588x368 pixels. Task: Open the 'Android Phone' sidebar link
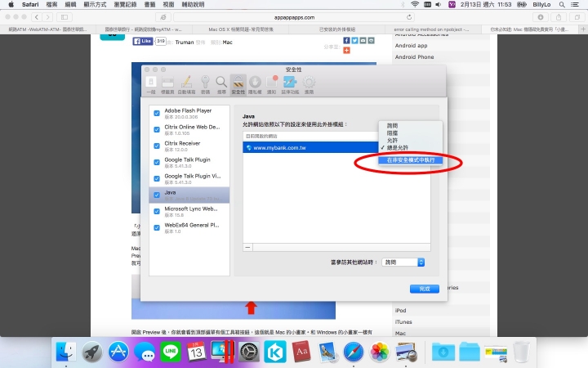[414, 57]
